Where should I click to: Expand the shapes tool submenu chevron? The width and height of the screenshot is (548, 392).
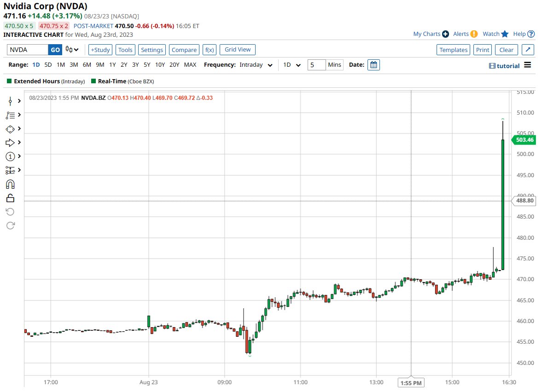click(x=19, y=129)
